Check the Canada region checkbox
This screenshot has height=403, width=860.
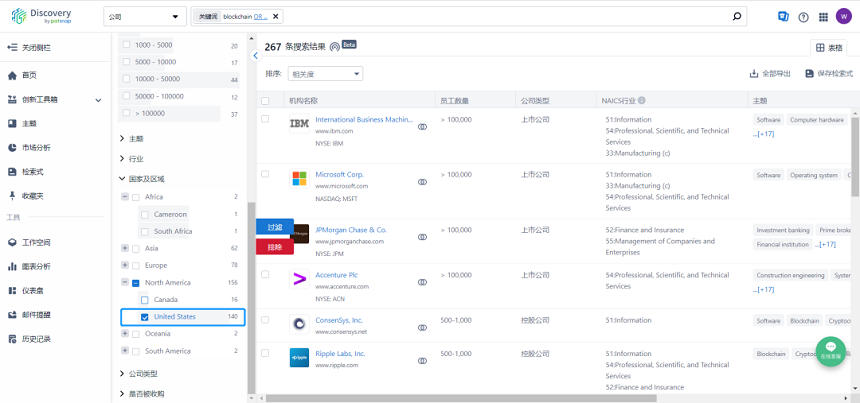pos(145,300)
